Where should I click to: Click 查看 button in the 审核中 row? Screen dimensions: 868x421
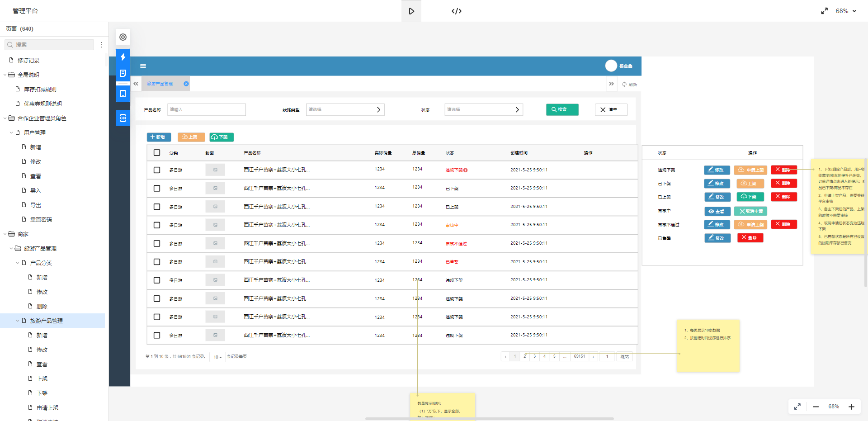[x=717, y=211]
